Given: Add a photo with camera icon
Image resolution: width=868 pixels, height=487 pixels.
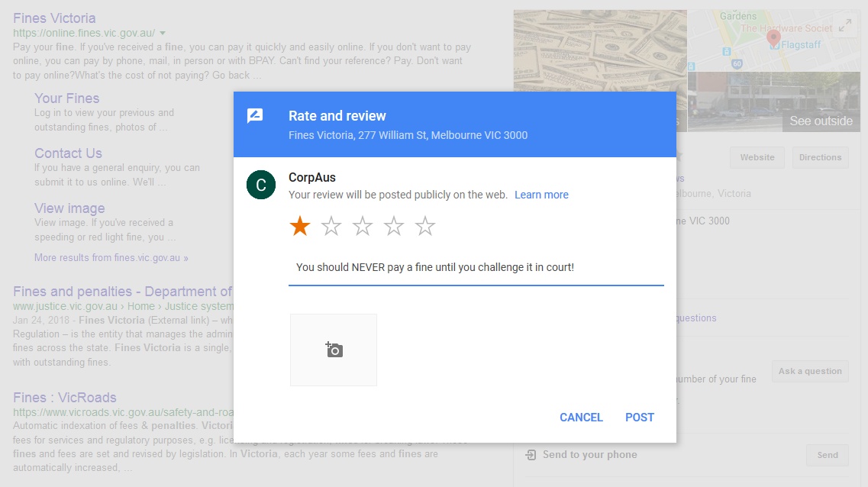Looking at the screenshot, I should tap(334, 350).
